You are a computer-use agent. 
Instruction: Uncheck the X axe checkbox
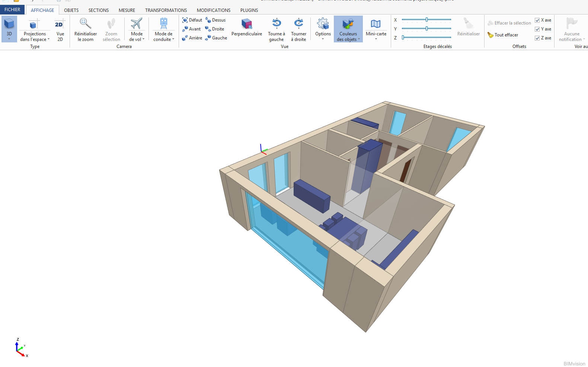pos(537,20)
